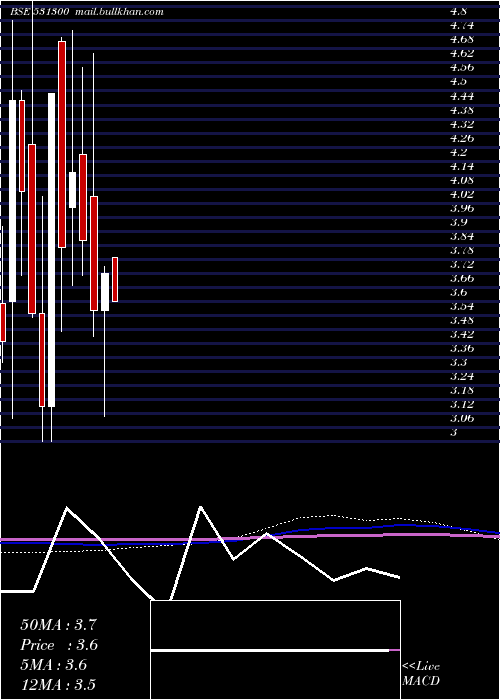The width and height of the screenshot is (500, 700).
Task: Click the 3.18 price axis label
Action: (x=462, y=391)
